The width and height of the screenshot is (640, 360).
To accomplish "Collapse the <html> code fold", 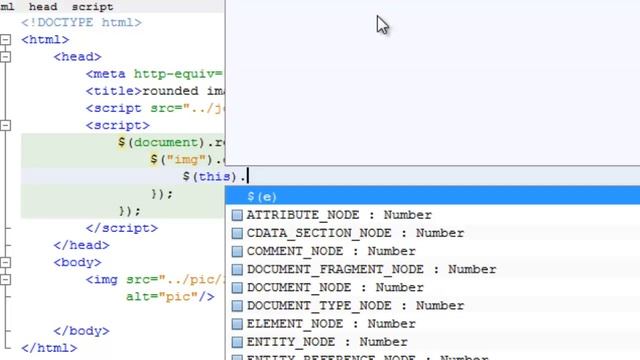I will pos(5,40).
